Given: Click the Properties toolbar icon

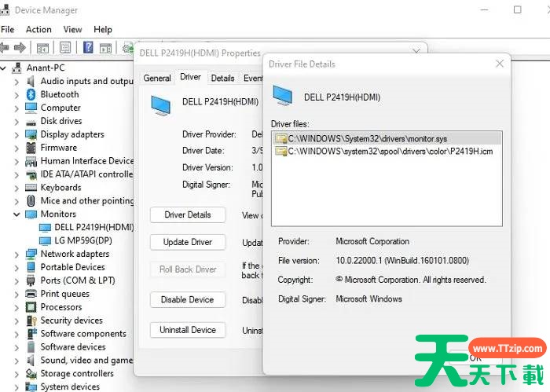Looking at the screenshot, I should click(x=65, y=47).
